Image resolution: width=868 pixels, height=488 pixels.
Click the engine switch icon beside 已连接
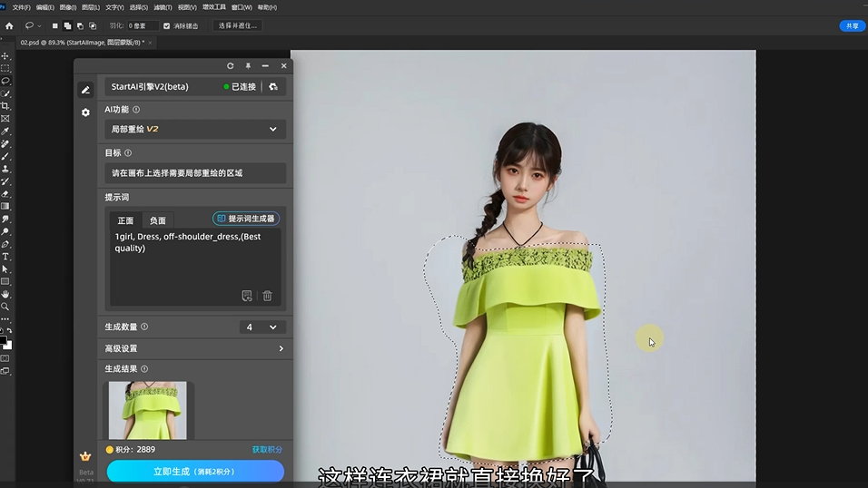(x=273, y=87)
